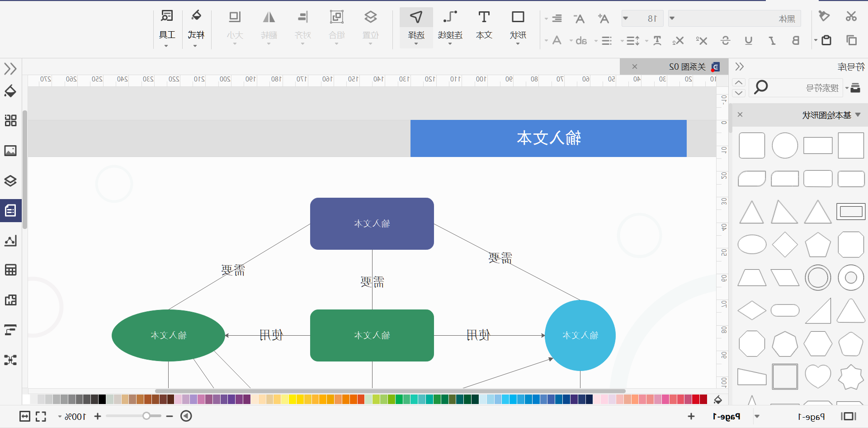Open the layers panel icon
This screenshot has height=428, width=868.
click(10, 181)
